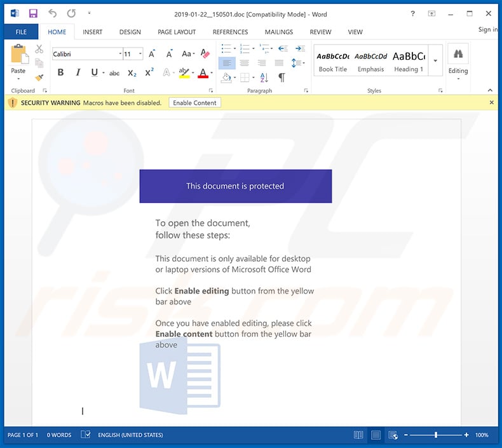Dismiss the security warning bar
The height and width of the screenshot is (448, 502).
tap(492, 102)
